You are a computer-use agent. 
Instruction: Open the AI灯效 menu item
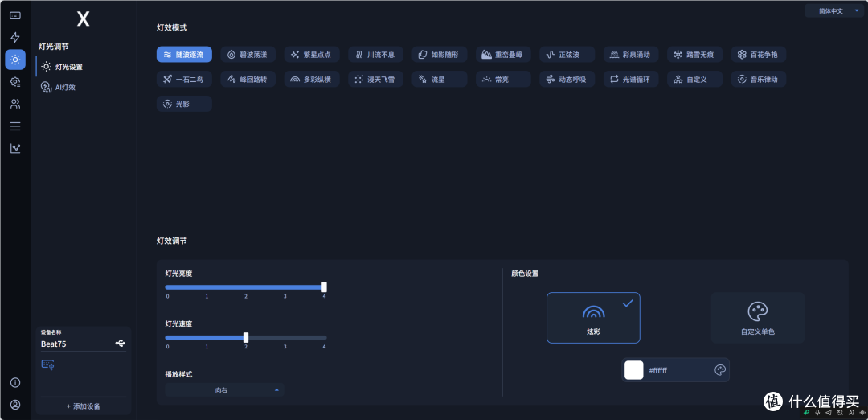point(59,87)
